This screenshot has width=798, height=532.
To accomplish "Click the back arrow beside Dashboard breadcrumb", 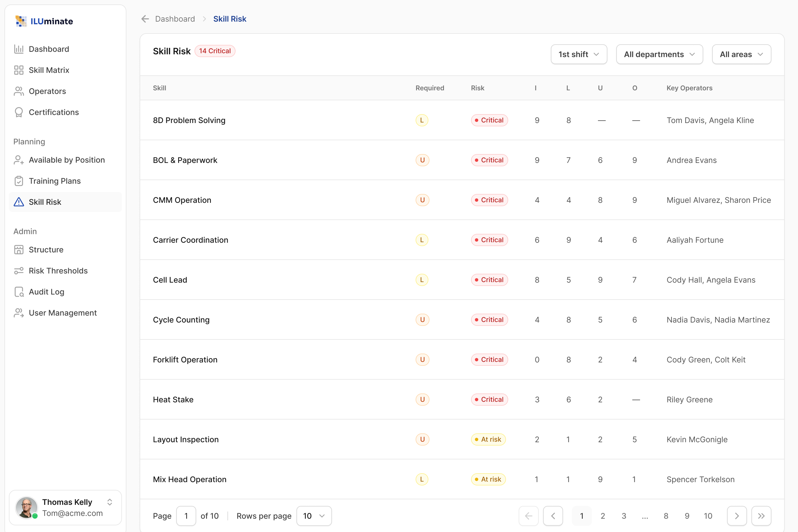I will pyautogui.click(x=145, y=19).
